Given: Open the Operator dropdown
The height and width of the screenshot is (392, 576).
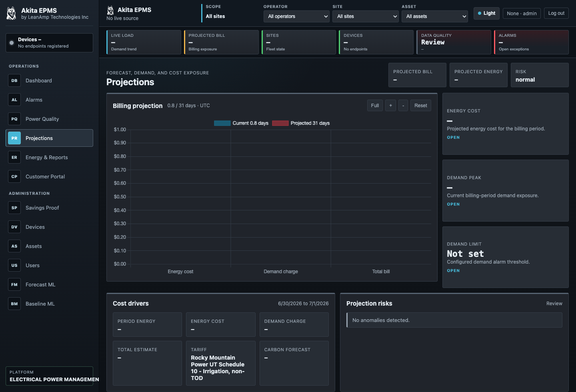Looking at the screenshot, I should click(297, 16).
